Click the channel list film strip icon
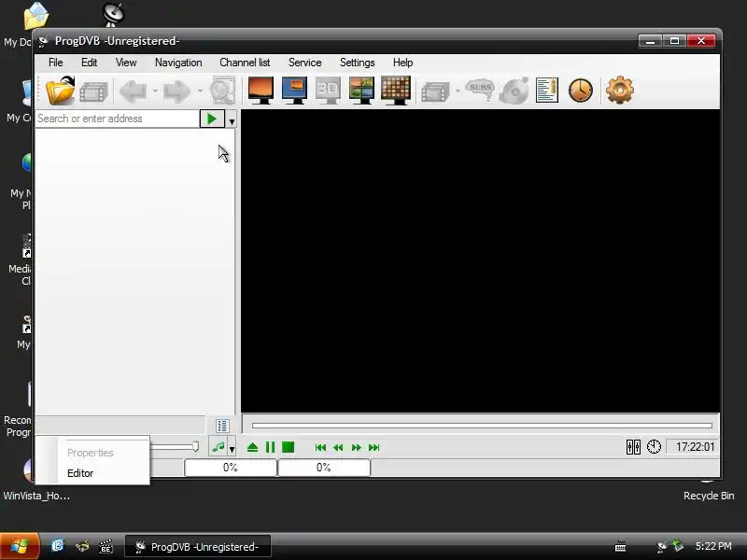Screen dimensions: 747x560 pos(94,91)
